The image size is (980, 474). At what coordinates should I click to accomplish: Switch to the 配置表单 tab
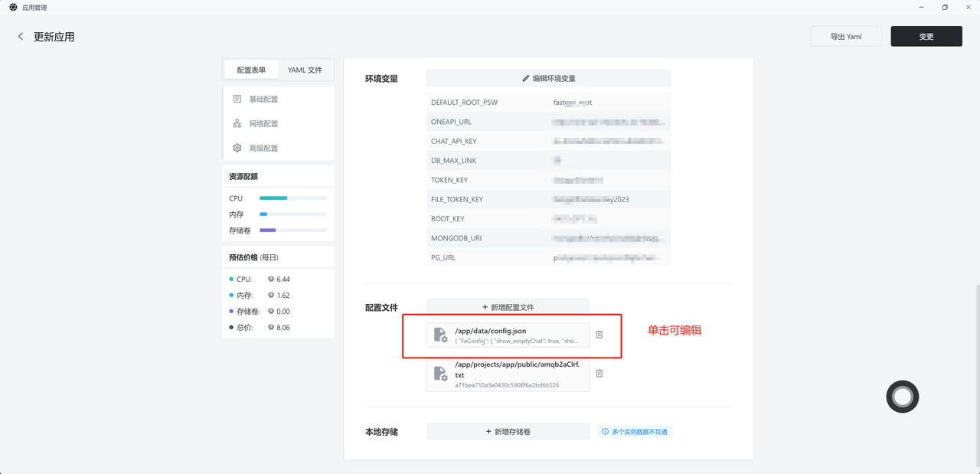click(251, 70)
